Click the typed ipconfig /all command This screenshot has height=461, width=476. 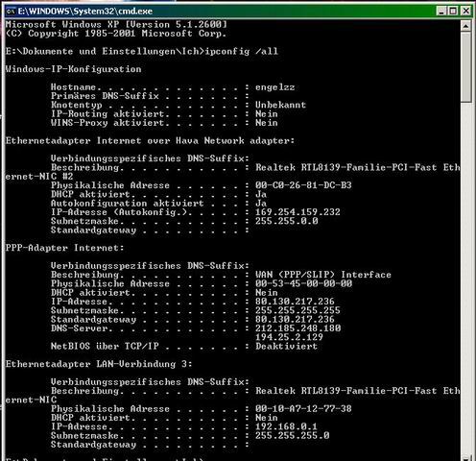(242, 51)
